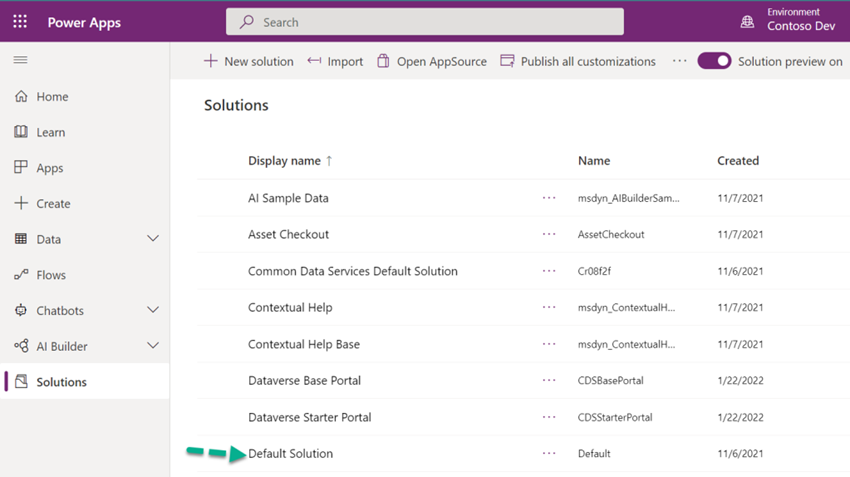Viewport: 850px width, 477px height.
Task: Click Publish all customizations label
Action: pyautogui.click(x=588, y=61)
